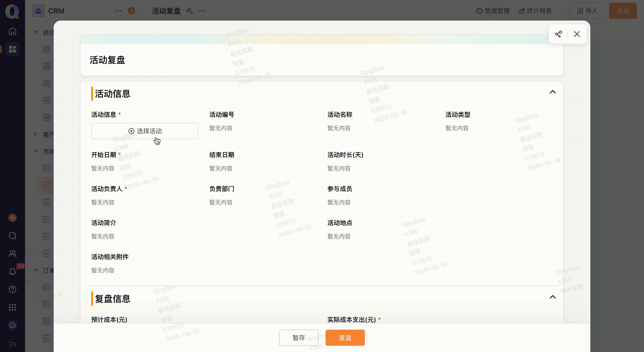Click the bottom orange 复盘 submit button
Viewport: 644px width, 352px height.
point(345,338)
